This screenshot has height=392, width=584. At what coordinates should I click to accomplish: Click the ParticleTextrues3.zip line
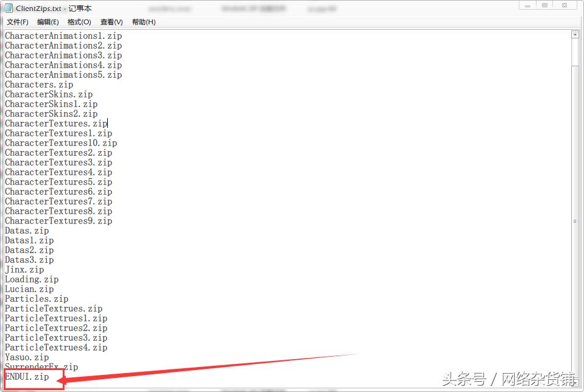56,338
